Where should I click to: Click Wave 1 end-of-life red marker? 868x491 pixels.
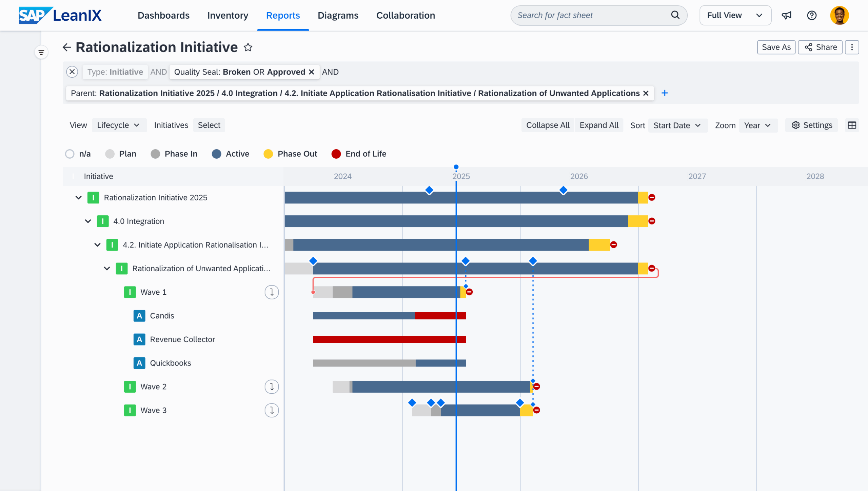click(x=469, y=292)
